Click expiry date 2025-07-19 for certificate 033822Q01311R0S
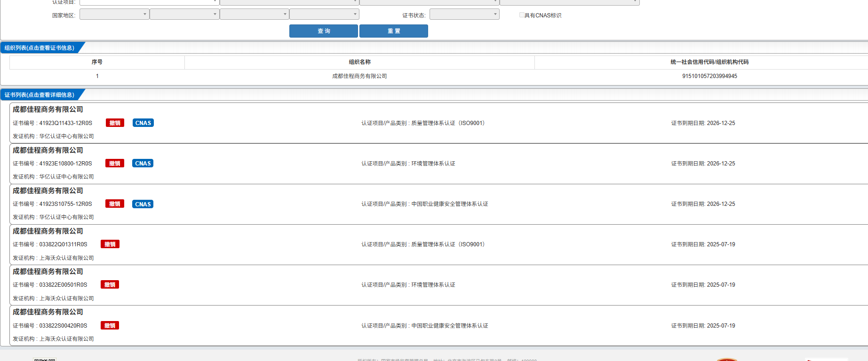This screenshot has height=361, width=868. coord(721,244)
